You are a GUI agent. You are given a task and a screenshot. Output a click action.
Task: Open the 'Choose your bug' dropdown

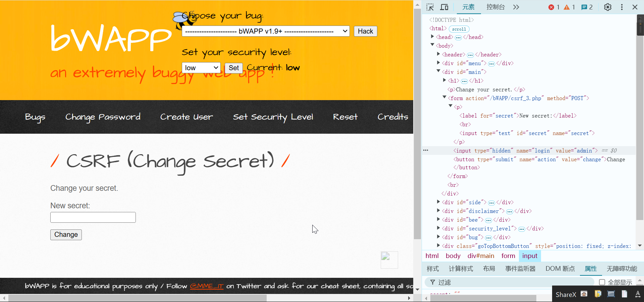[266, 31]
